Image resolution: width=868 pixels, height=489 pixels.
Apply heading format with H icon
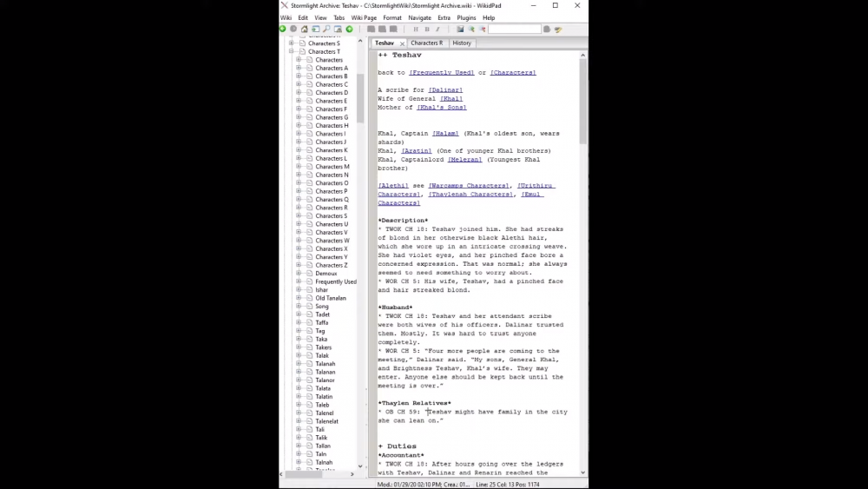tap(416, 29)
